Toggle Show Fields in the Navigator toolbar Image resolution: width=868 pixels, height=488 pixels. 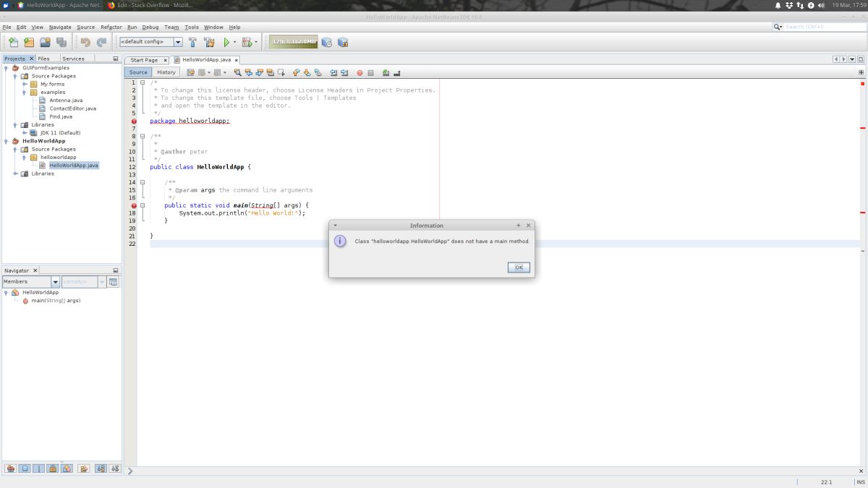[x=25, y=468]
